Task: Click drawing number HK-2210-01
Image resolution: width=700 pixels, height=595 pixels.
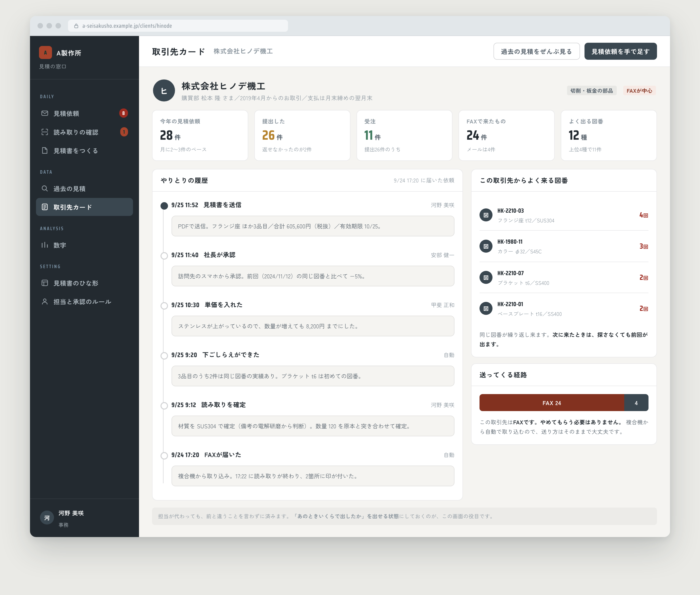Action: (x=510, y=304)
